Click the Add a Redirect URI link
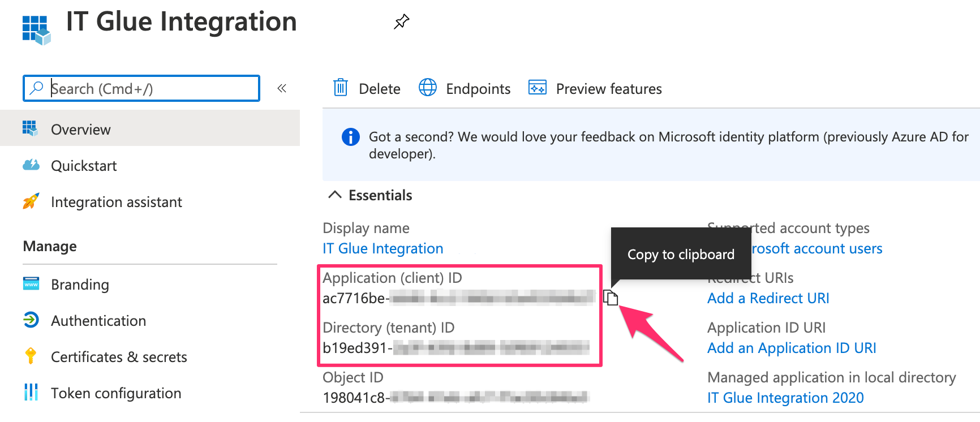The width and height of the screenshot is (980, 422). coord(768,298)
